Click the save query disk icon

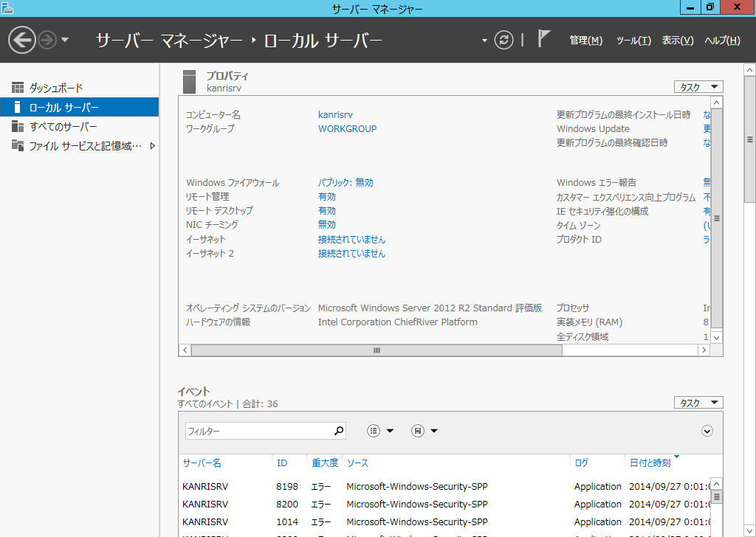tap(418, 431)
